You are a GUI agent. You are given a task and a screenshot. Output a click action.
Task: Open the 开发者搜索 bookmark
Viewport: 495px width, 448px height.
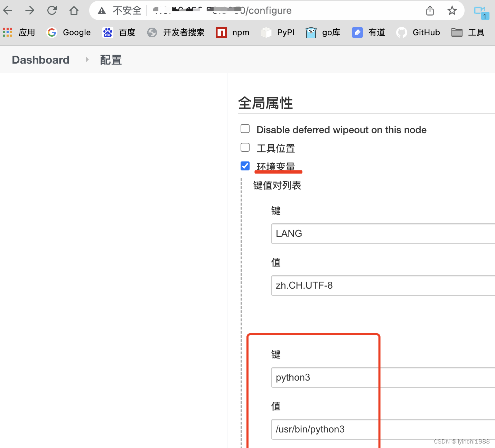click(176, 32)
